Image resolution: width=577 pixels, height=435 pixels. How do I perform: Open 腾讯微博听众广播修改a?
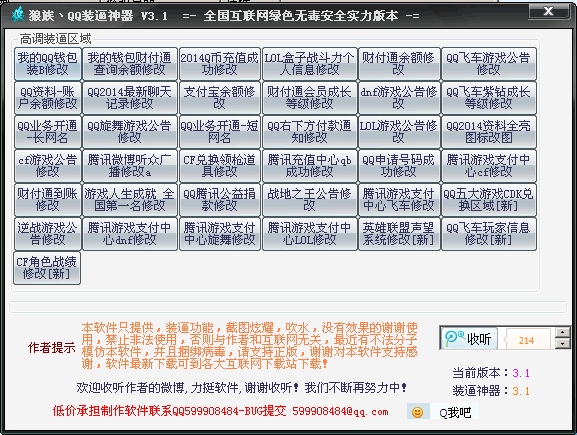click(x=130, y=166)
